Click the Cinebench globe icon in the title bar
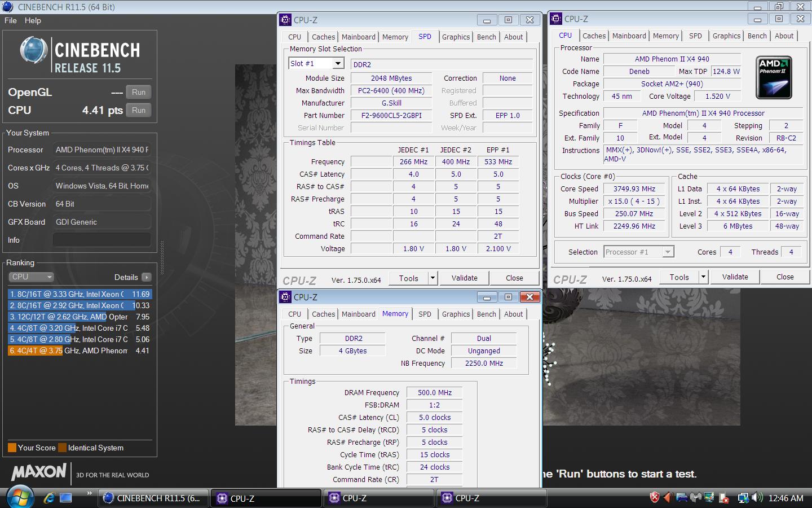Screen dimensions: 812x508 point(8,7)
